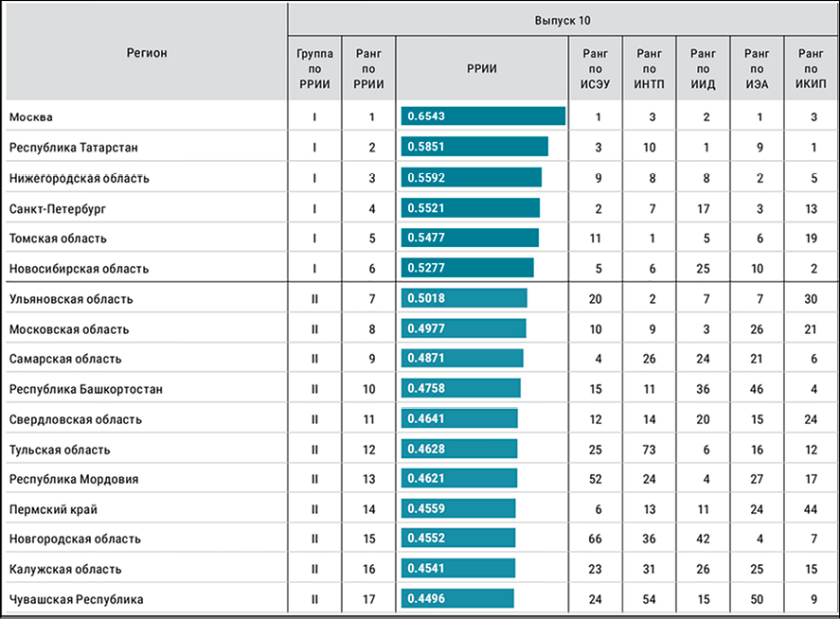Click the 0.6543 bar for Москва
The image size is (840, 619).
coord(482,116)
